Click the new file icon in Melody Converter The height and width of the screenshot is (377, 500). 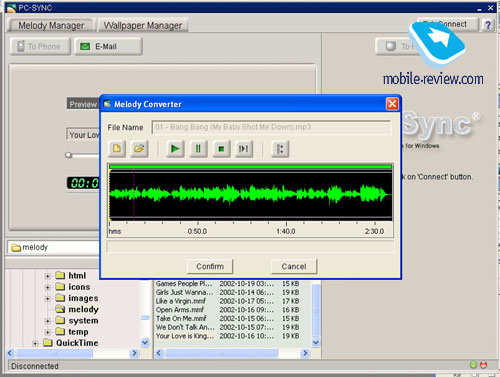(117, 149)
